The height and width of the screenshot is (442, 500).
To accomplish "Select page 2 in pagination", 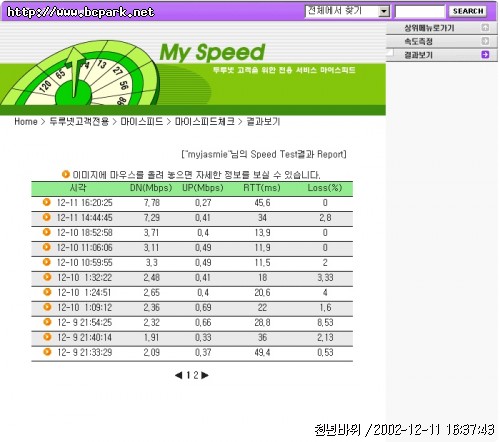I will [x=196, y=375].
